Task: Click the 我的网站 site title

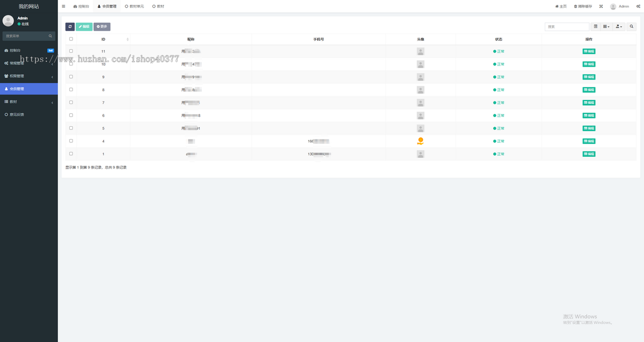Action: pyautogui.click(x=29, y=6)
